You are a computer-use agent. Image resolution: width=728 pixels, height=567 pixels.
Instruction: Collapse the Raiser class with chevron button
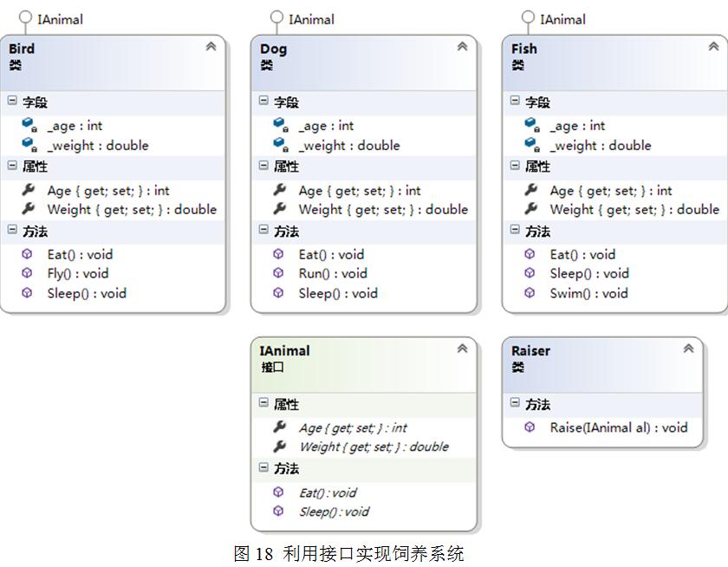coord(688,349)
